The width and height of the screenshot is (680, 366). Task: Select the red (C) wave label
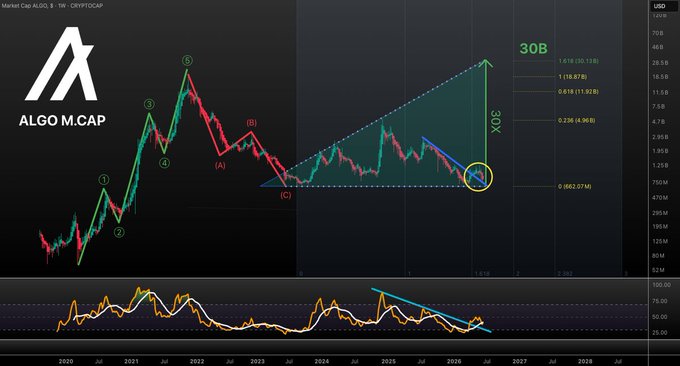[x=285, y=195]
